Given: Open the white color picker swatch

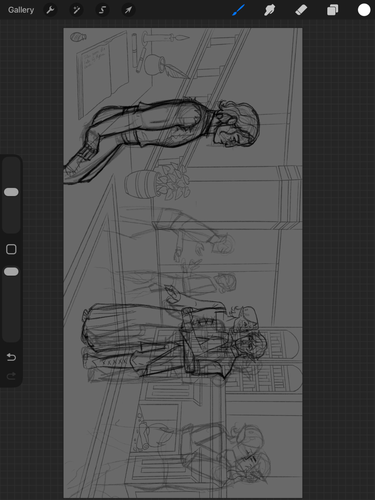Looking at the screenshot, I should 364,10.
